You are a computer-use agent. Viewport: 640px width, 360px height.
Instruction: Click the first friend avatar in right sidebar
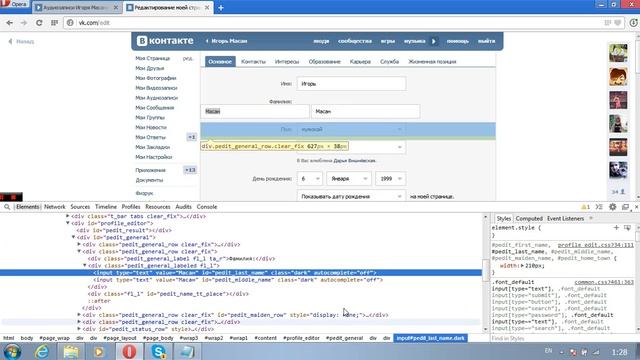(618, 53)
